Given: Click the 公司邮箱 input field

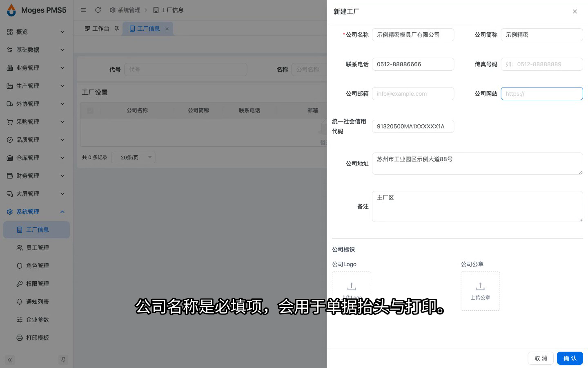Looking at the screenshot, I should (x=413, y=94).
